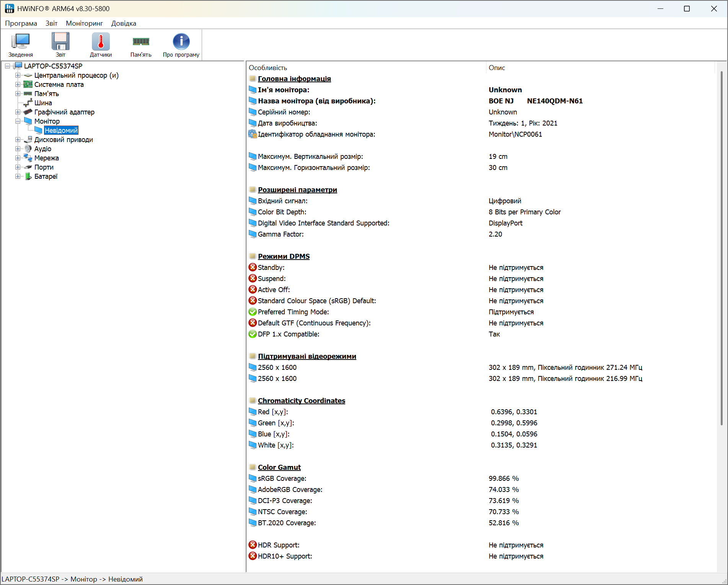Select the Батареї tree item
This screenshot has width=728, height=585.
[46, 176]
